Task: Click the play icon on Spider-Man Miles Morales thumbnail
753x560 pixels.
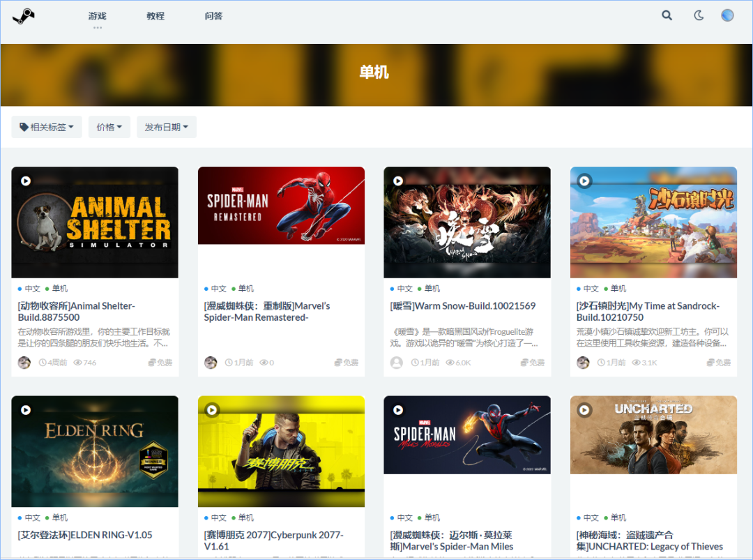Action: pos(398,410)
